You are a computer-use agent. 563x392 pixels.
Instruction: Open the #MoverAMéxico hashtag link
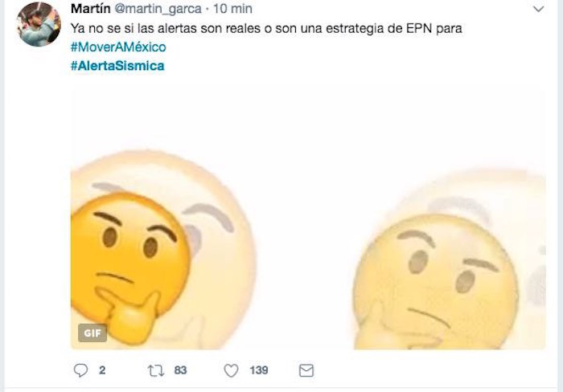[118, 47]
